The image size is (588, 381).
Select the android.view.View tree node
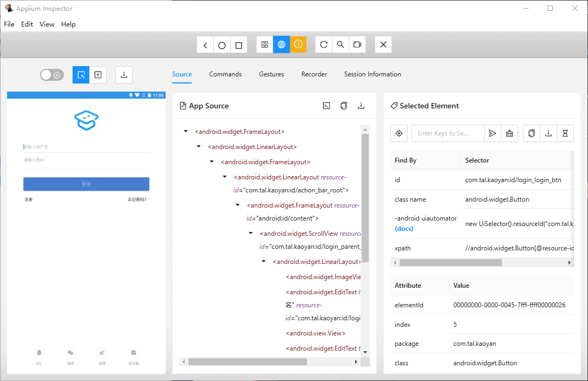(x=315, y=333)
